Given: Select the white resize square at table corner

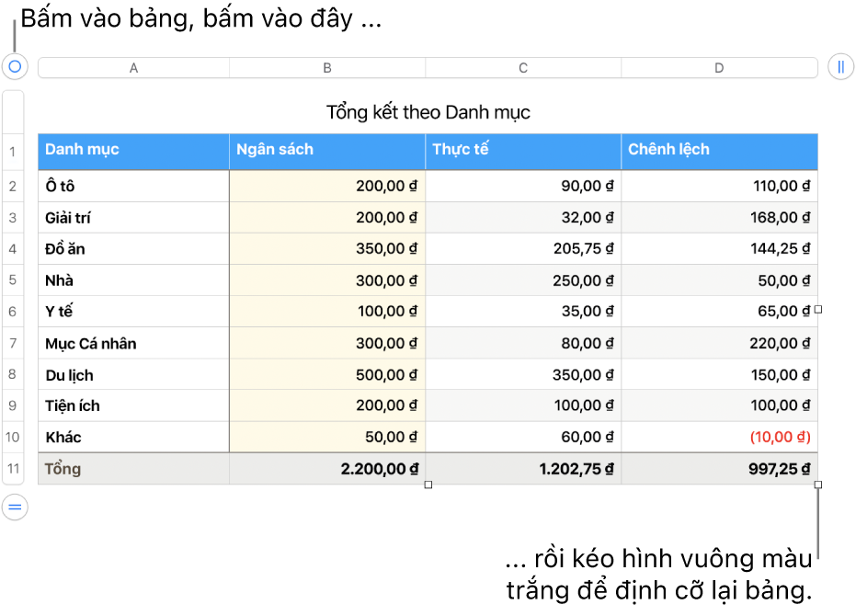Looking at the screenshot, I should point(817,485).
